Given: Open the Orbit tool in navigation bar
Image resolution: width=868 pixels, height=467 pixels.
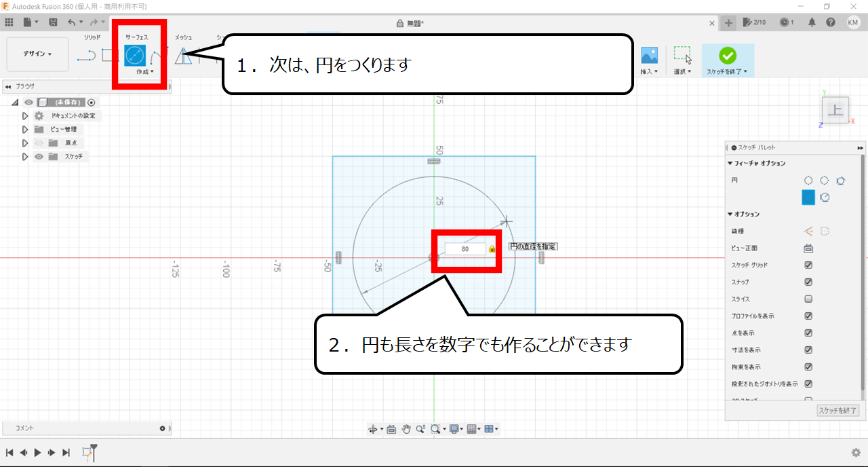Looking at the screenshot, I should 372,429.
